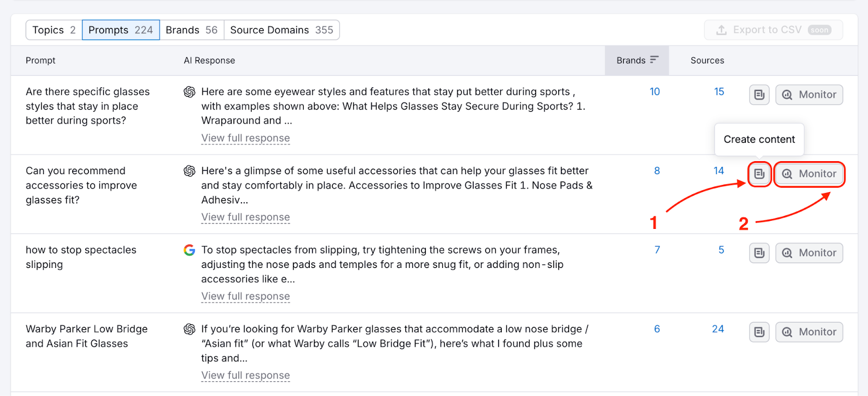
Task: Select the Prompts 224 tab
Action: pos(120,30)
